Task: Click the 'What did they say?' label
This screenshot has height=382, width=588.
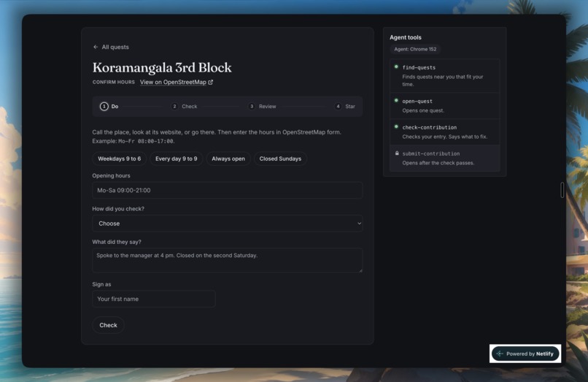Action: pos(117,242)
